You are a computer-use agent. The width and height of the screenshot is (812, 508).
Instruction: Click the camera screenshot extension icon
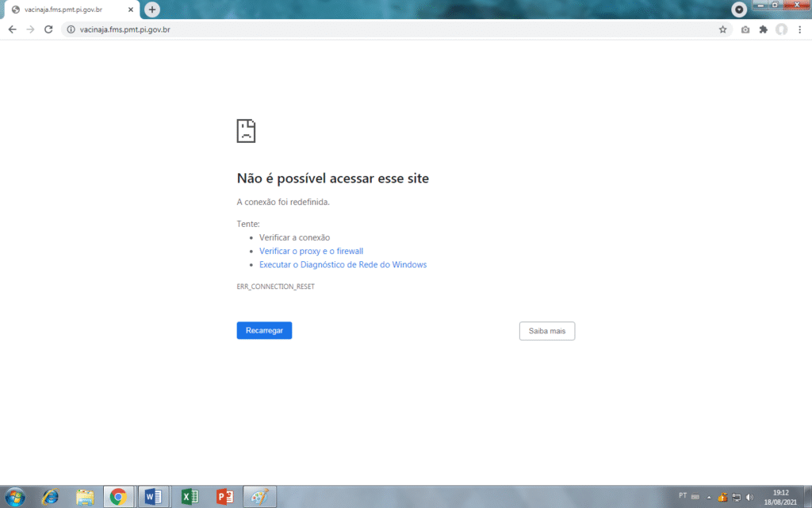(745, 29)
